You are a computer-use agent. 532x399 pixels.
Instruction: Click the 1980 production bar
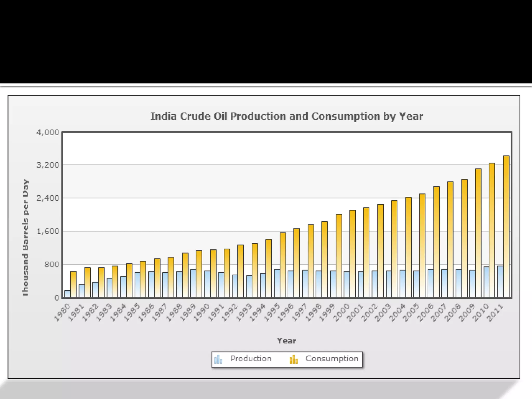click(x=67, y=294)
